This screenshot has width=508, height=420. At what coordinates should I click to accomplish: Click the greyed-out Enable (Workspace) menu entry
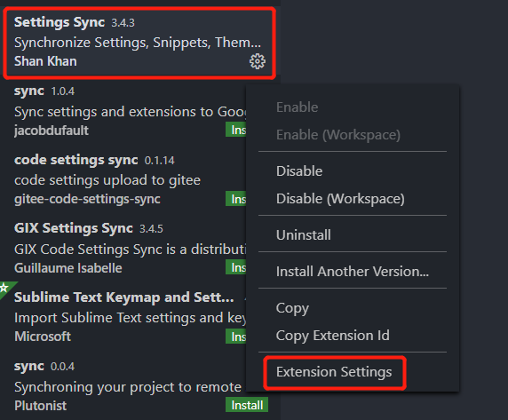338,135
